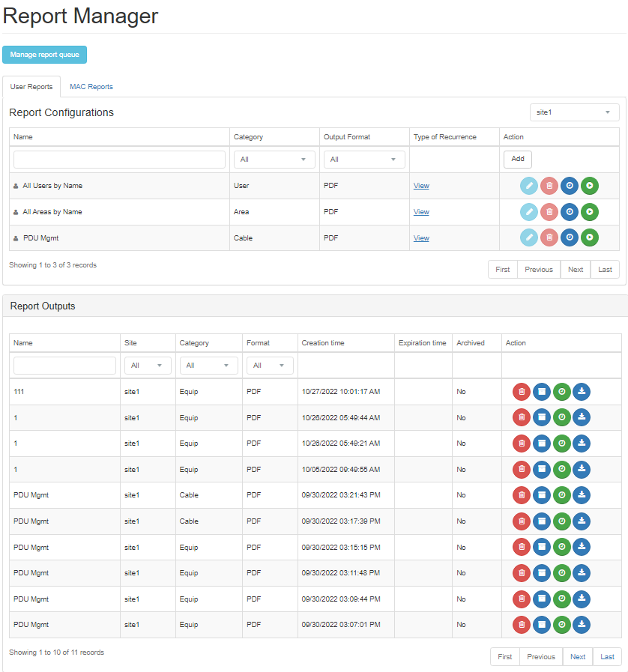628x672 pixels.
Task: Click green clock icon for output 111
Action: 562,392
